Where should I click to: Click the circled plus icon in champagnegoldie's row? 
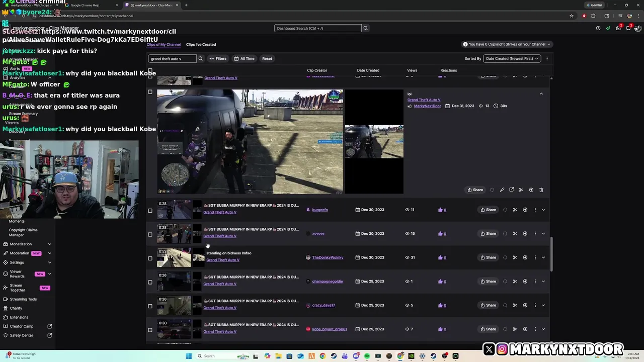coord(525,281)
